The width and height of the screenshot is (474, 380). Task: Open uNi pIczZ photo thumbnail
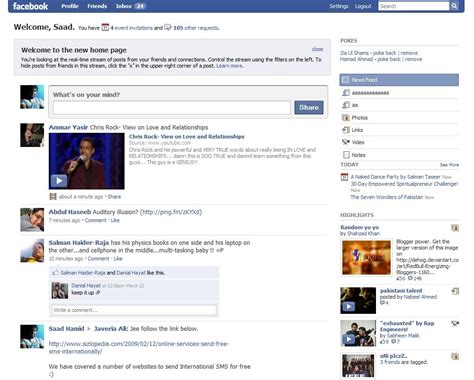358,366
